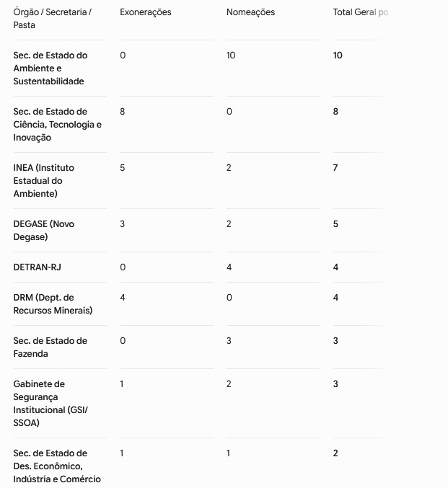Select the Ambiente e Sustentabilidade row label
The height and width of the screenshot is (488, 448).
(50, 68)
